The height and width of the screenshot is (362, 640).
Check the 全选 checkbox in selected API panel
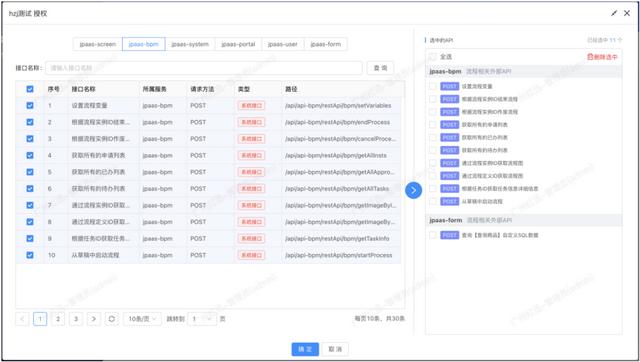(433, 57)
